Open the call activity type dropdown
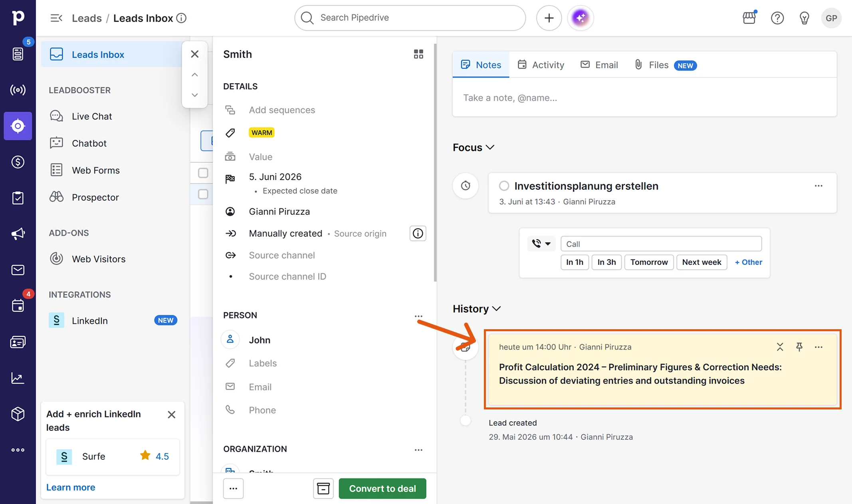The width and height of the screenshot is (852, 504). tap(541, 243)
